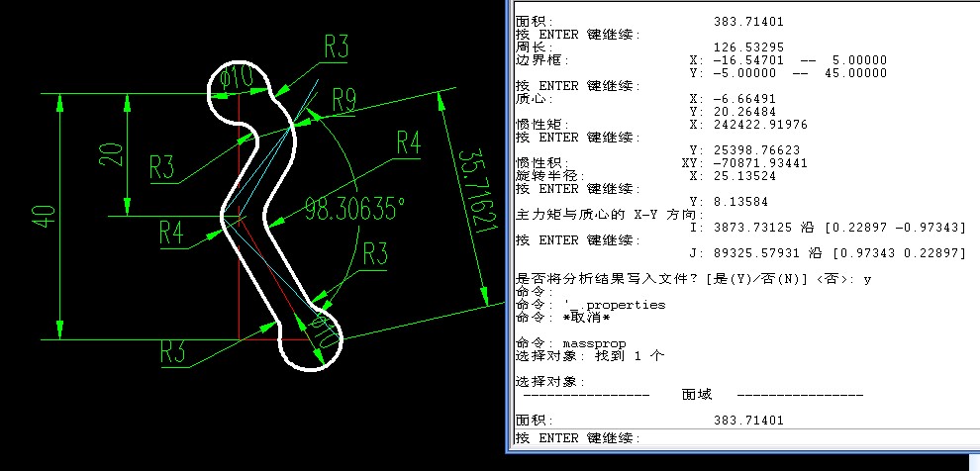Click direction vector [0.97343 0.22897]
The height and width of the screenshot is (471, 980).
(x=896, y=253)
